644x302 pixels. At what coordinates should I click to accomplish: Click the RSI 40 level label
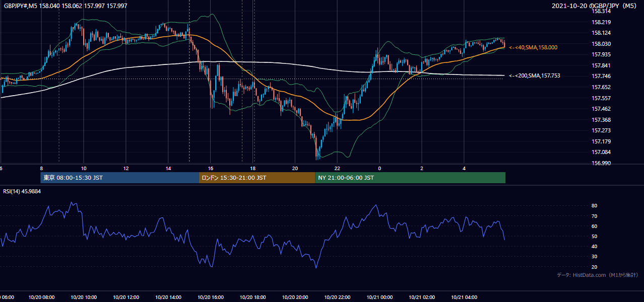594,246
